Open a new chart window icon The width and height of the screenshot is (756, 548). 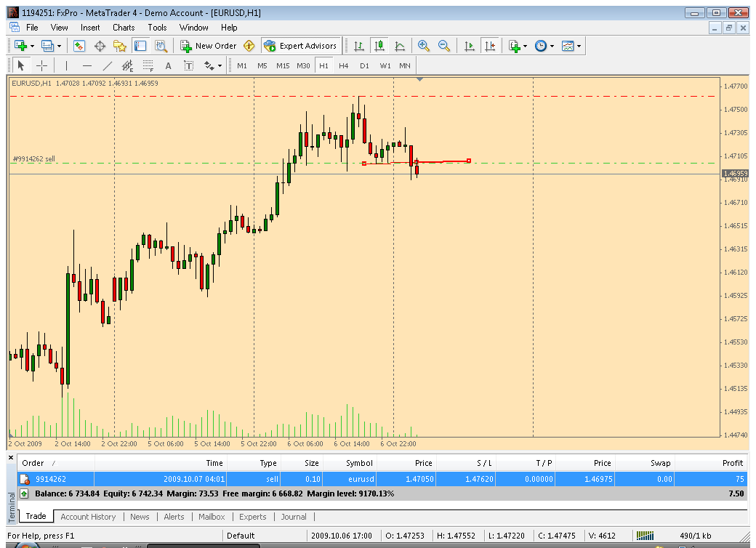(20, 46)
